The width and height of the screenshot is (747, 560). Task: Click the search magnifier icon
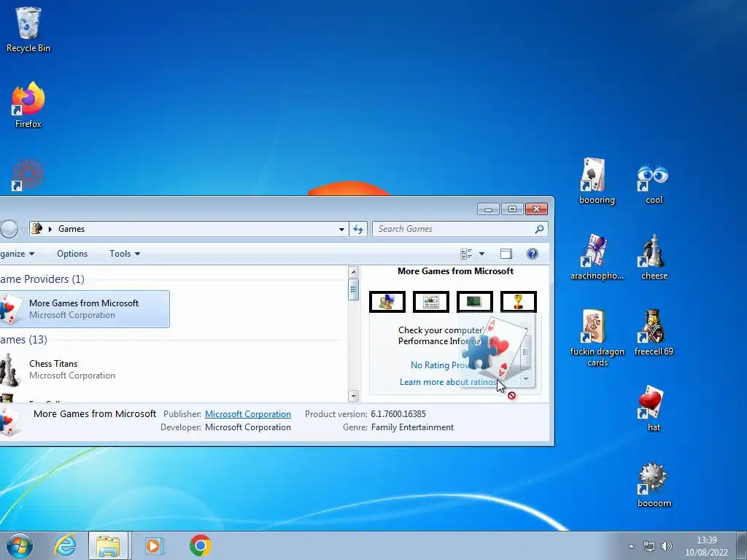click(539, 229)
